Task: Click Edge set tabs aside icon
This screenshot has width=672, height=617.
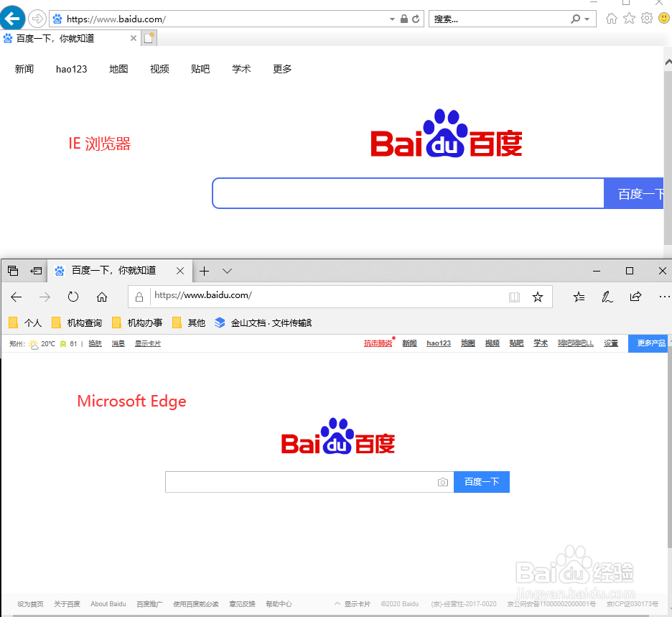Action: (x=36, y=271)
